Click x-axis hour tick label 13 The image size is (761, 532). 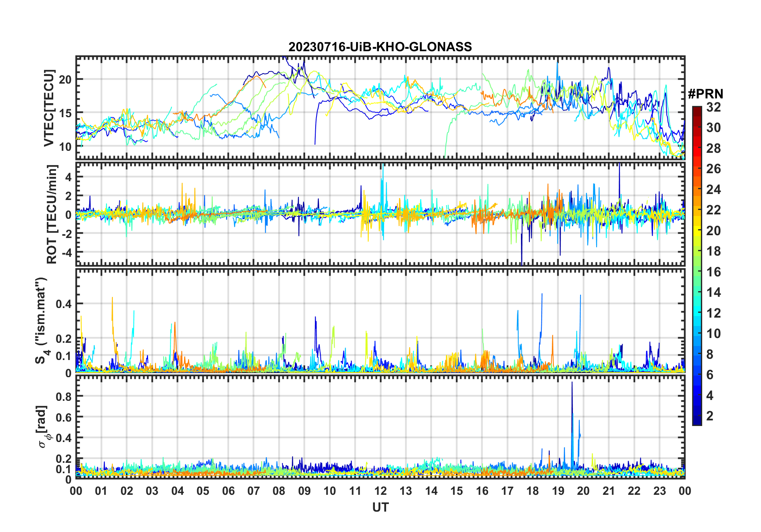coord(406,491)
